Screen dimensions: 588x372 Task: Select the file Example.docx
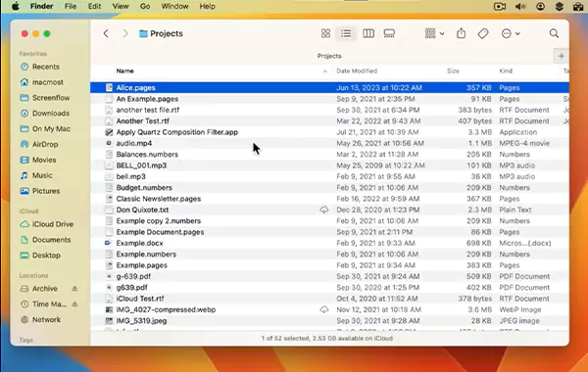coord(139,243)
